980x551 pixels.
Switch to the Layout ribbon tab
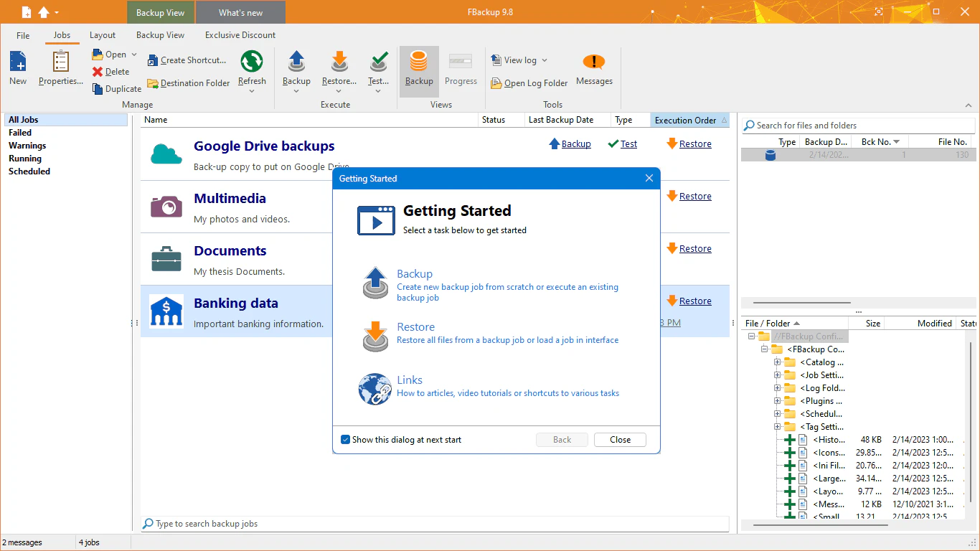click(x=103, y=34)
